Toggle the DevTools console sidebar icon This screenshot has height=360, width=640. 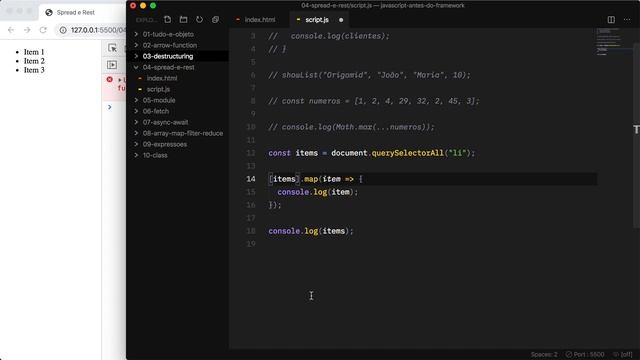[112, 64]
